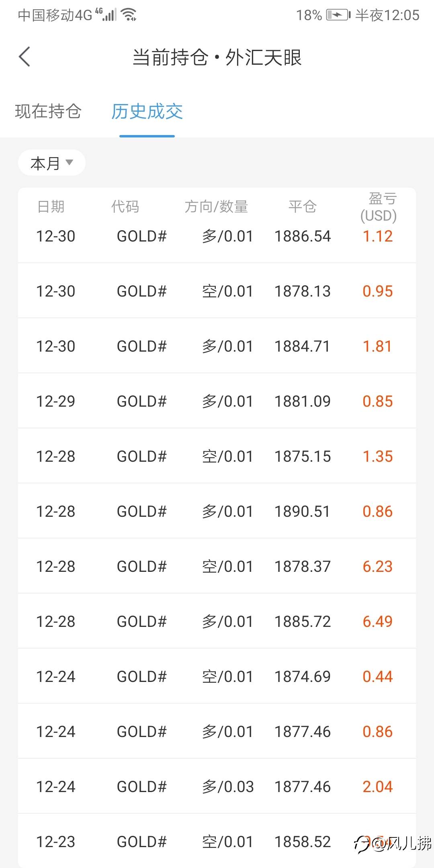Switch to the 现在持仓 tab
This screenshot has height=868, width=434.
(48, 111)
